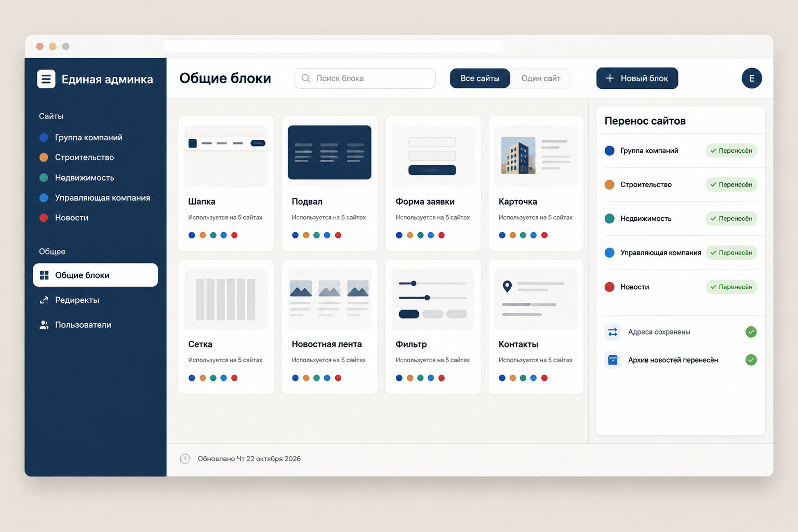798x532 pixels.
Task: Open the user avatar E
Action: [x=752, y=78]
